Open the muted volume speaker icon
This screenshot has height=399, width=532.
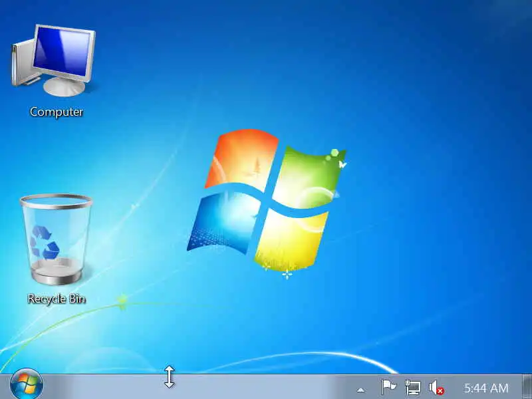click(436, 388)
